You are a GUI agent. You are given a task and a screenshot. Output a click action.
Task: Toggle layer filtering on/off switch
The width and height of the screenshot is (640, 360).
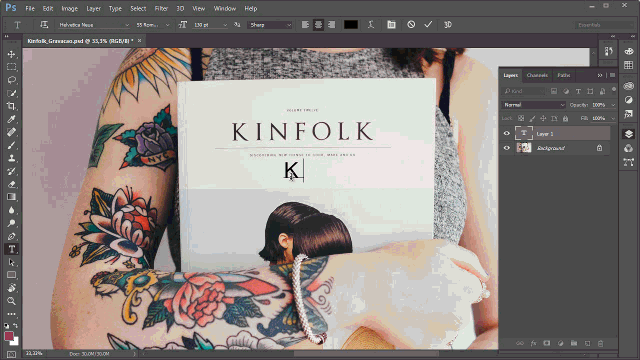pos(614,90)
